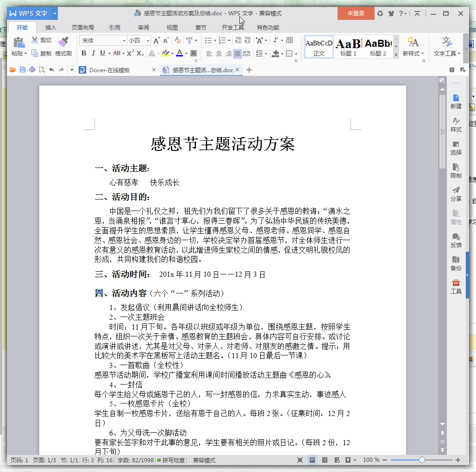The width and height of the screenshot is (476, 472).
Task: Open the 新建 (New) sidebar icon
Action: click(456, 102)
